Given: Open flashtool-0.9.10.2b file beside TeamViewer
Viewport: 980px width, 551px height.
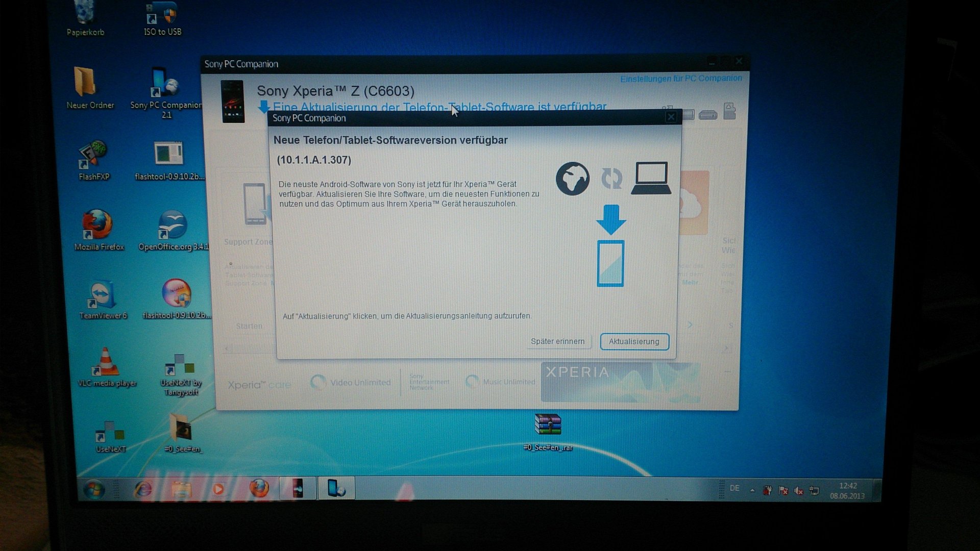Looking at the screenshot, I should pos(177,299).
